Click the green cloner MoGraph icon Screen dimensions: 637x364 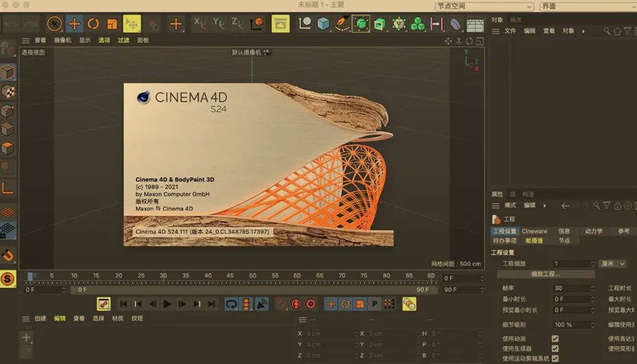(x=418, y=24)
